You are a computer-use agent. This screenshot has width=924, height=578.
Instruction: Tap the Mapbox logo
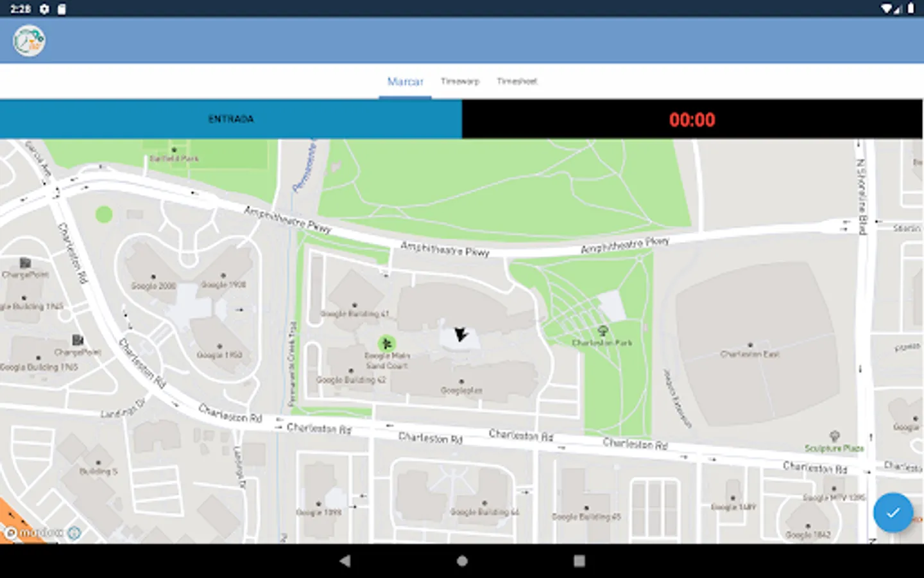33,533
